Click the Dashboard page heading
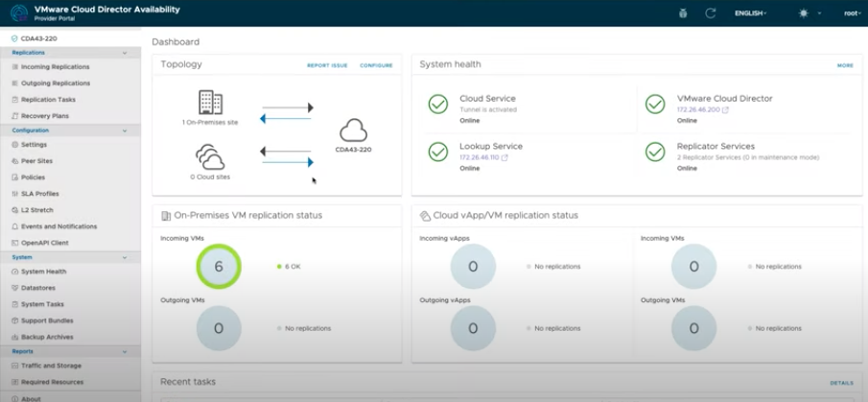This screenshot has width=868, height=402. [176, 42]
